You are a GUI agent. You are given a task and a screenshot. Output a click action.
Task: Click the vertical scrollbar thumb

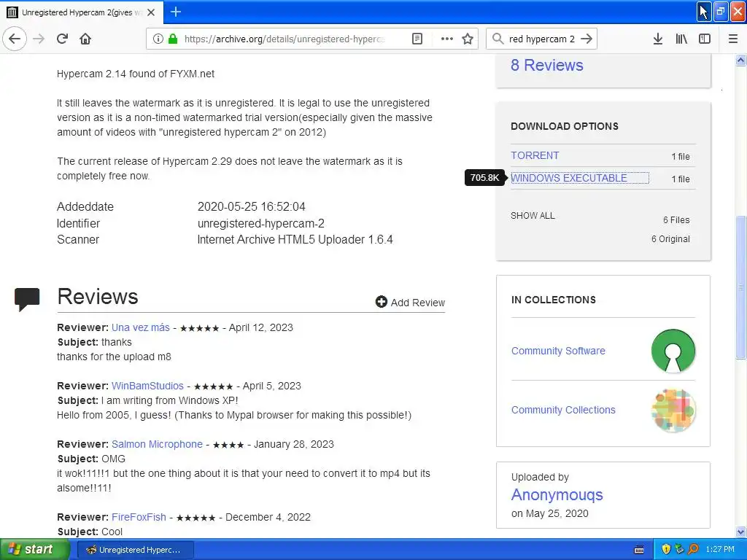point(741,288)
